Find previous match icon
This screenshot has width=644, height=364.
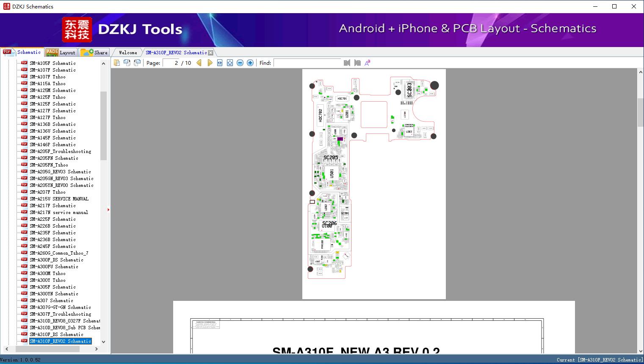point(347,63)
